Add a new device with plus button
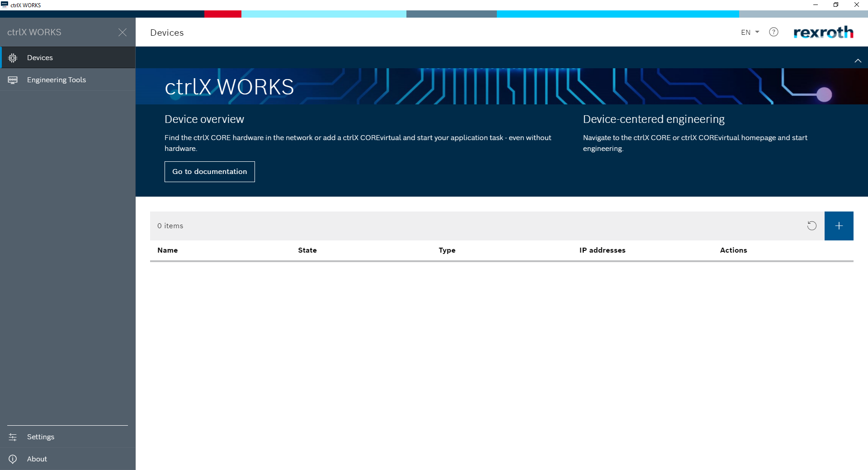Viewport: 868px width, 470px height. pos(839,226)
